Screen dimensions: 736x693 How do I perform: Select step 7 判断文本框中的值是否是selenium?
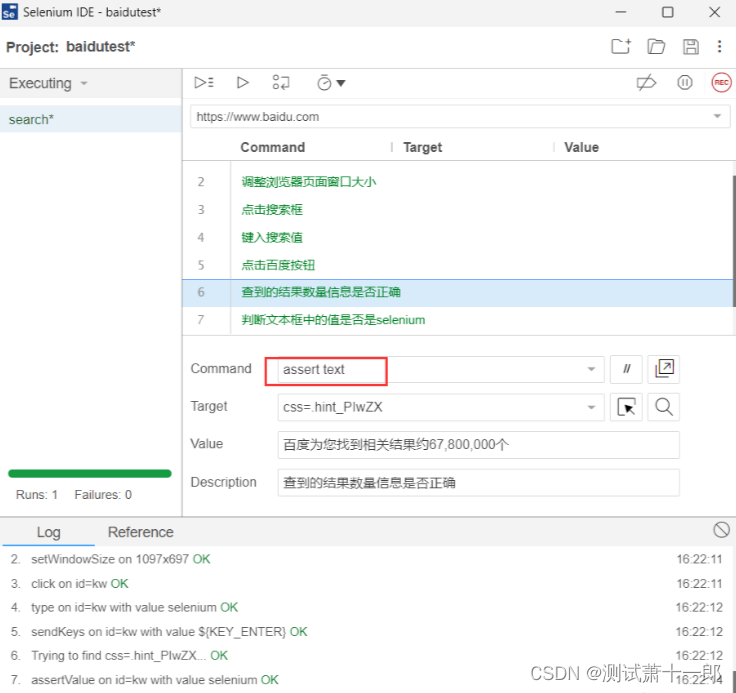tap(458, 320)
